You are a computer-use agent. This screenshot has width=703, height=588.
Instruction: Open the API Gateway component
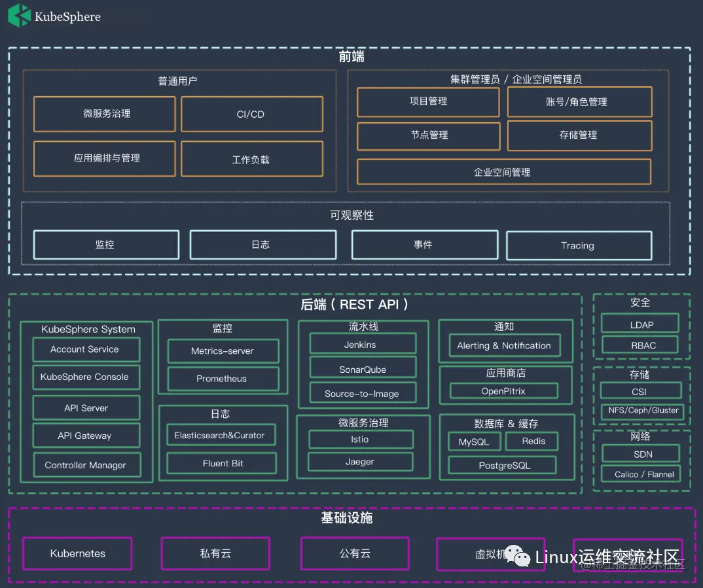(86, 435)
